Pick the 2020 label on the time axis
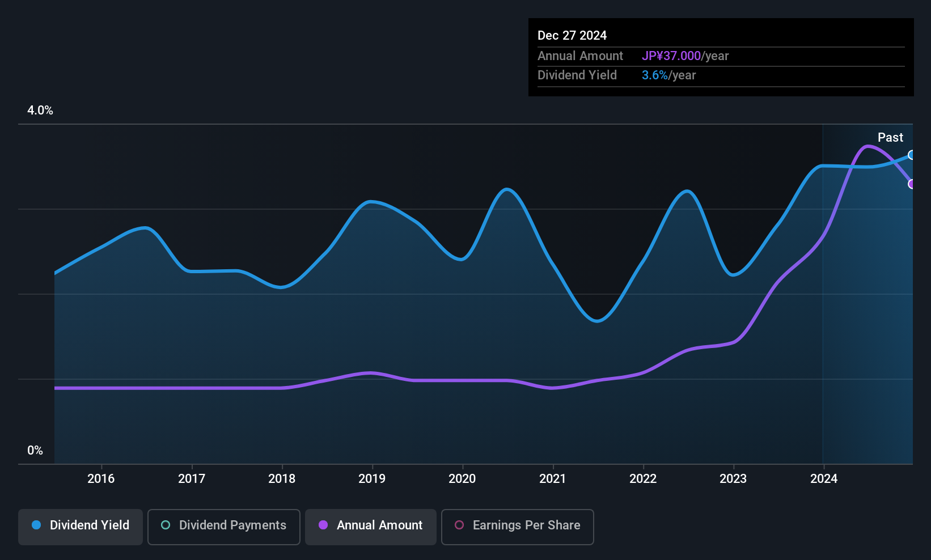931x560 pixels. coord(462,479)
